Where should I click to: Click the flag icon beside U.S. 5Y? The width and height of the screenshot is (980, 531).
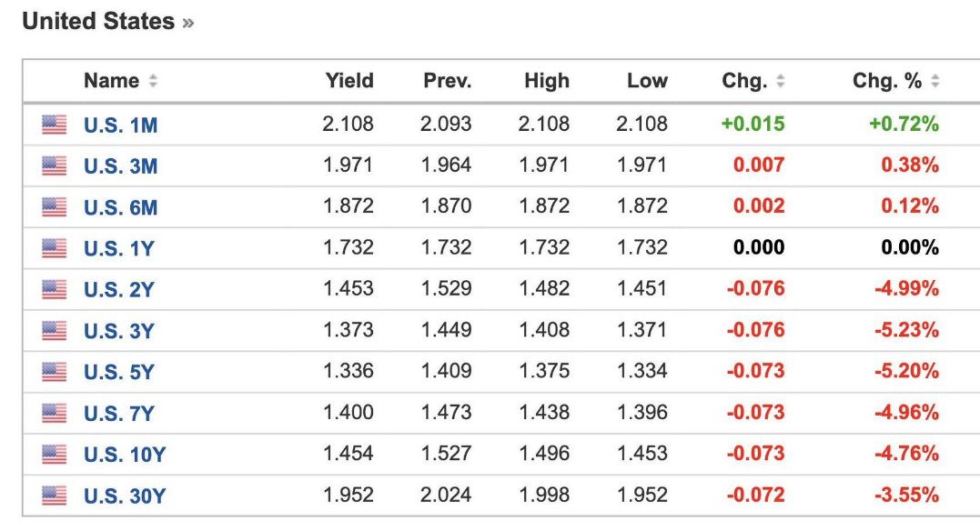(x=55, y=372)
